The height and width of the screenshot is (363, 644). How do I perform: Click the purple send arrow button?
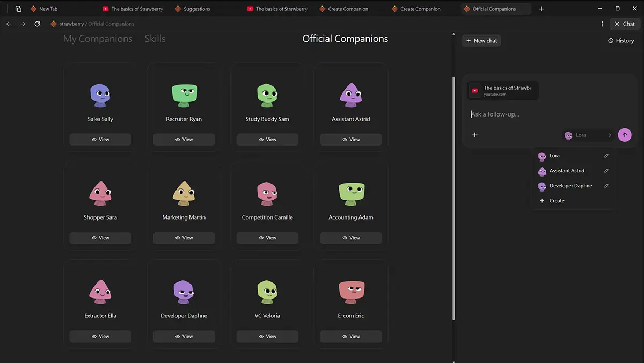coord(624,135)
